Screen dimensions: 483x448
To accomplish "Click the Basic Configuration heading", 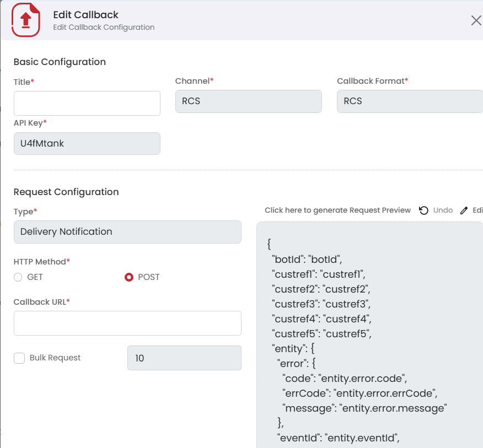I will point(60,62).
